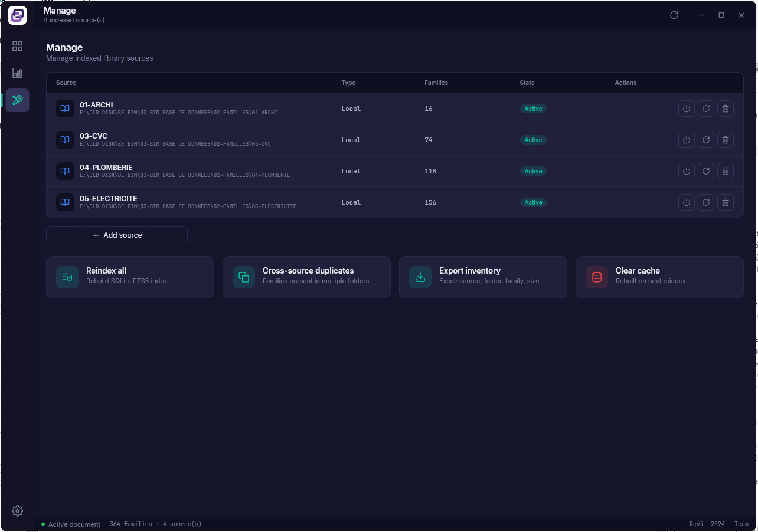Viewport: 758px width, 532px height.
Task: Delete the 03-CVC source
Action: [726, 140]
